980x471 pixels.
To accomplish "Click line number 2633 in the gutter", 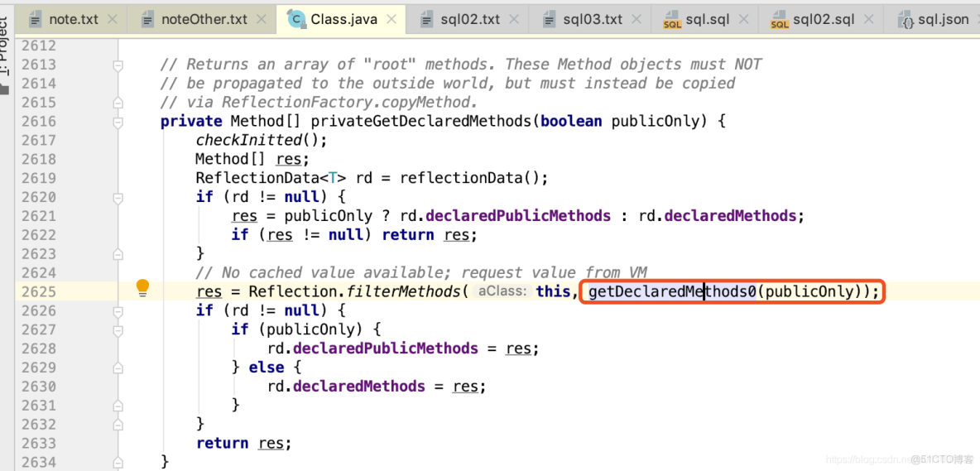I will click(39, 443).
